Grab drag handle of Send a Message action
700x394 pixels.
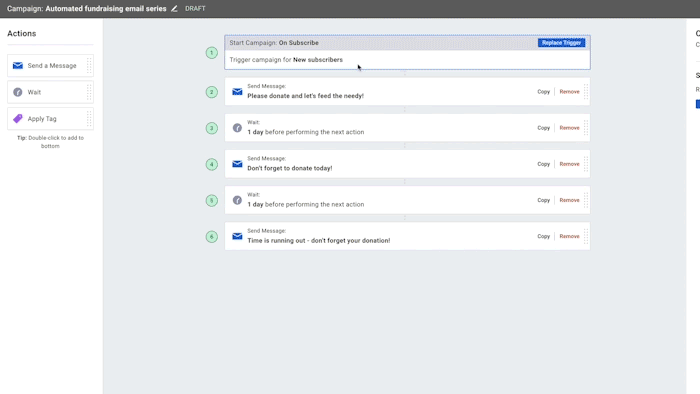89,66
